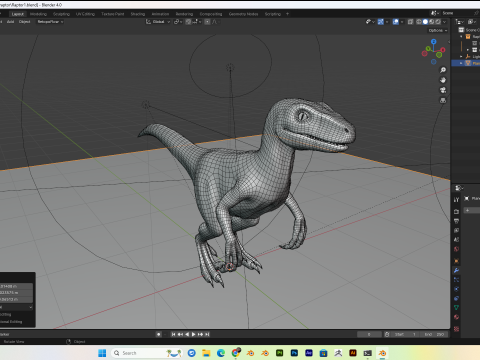Open the Object menu in viewport header
The image size is (480, 360).
tap(24, 22)
